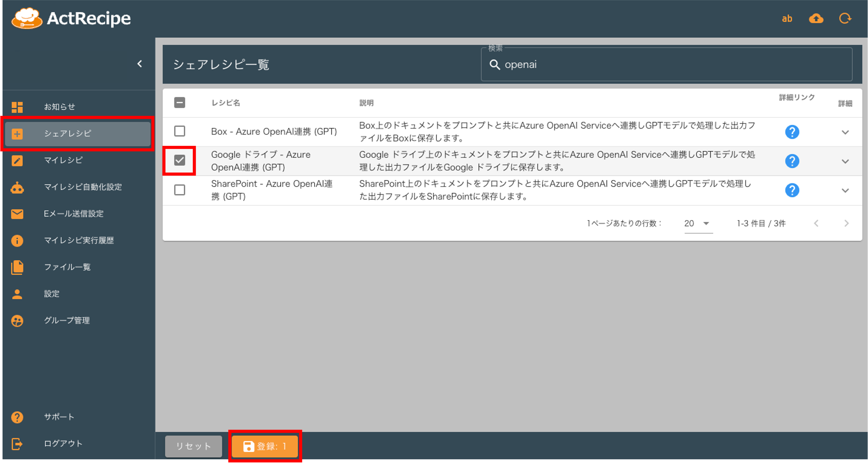Screen dimensions: 868x463
Task: Open マイレシピ実行履歴 in the sidebar
Action: pyautogui.click(x=78, y=240)
